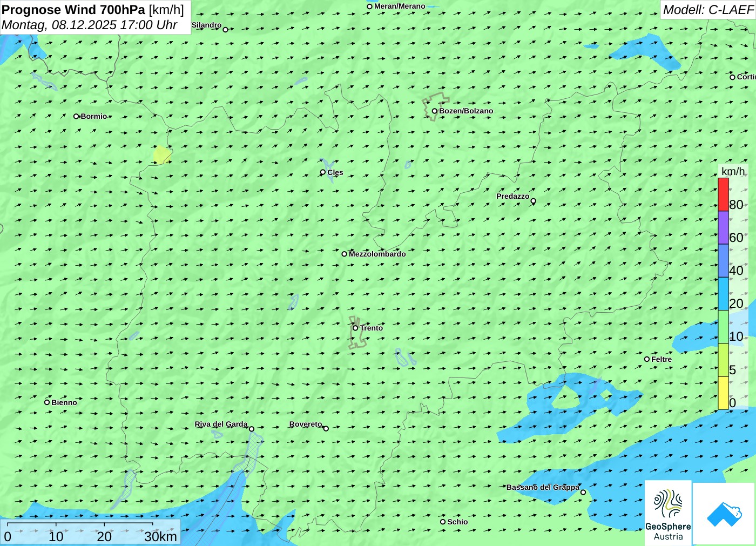Image resolution: width=756 pixels, height=546 pixels.
Task: Click the Silandro city marker
Action: (226, 30)
